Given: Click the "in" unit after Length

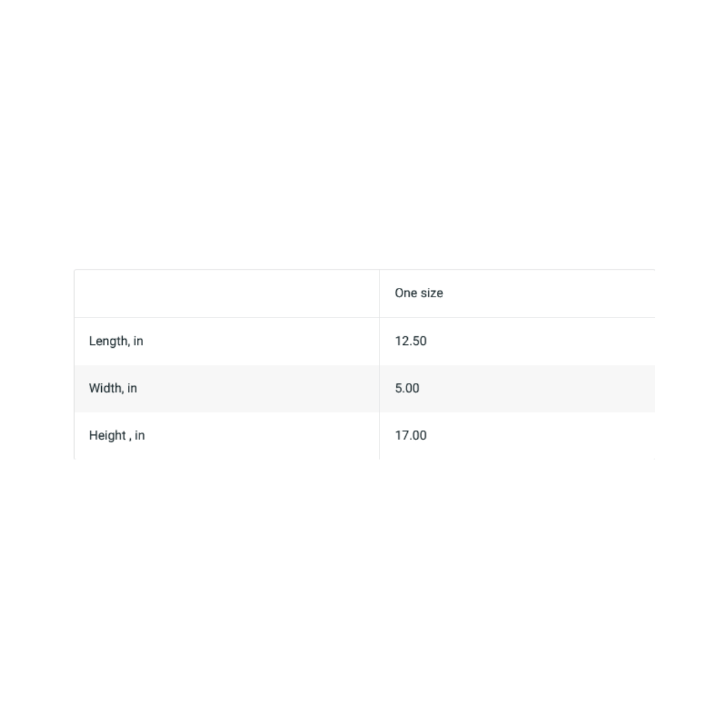Looking at the screenshot, I should tap(138, 341).
